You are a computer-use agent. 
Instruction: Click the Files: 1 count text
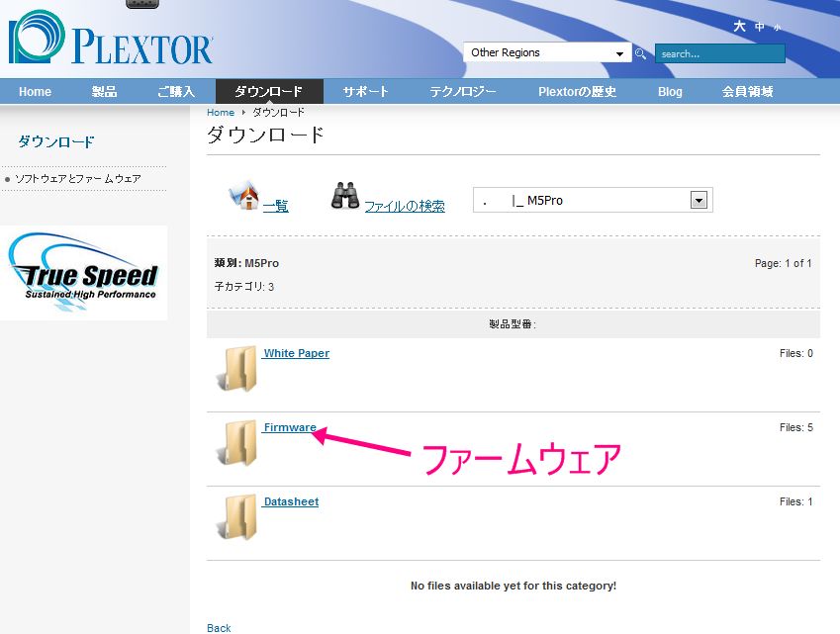click(796, 501)
